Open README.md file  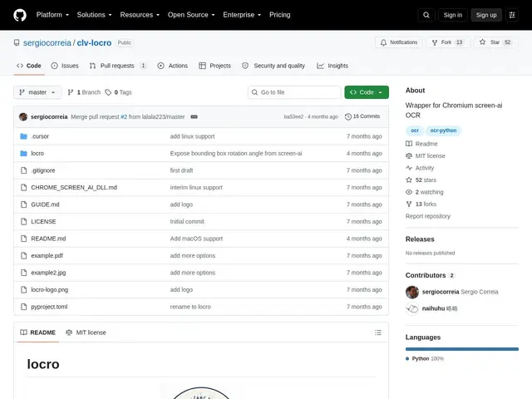point(48,239)
